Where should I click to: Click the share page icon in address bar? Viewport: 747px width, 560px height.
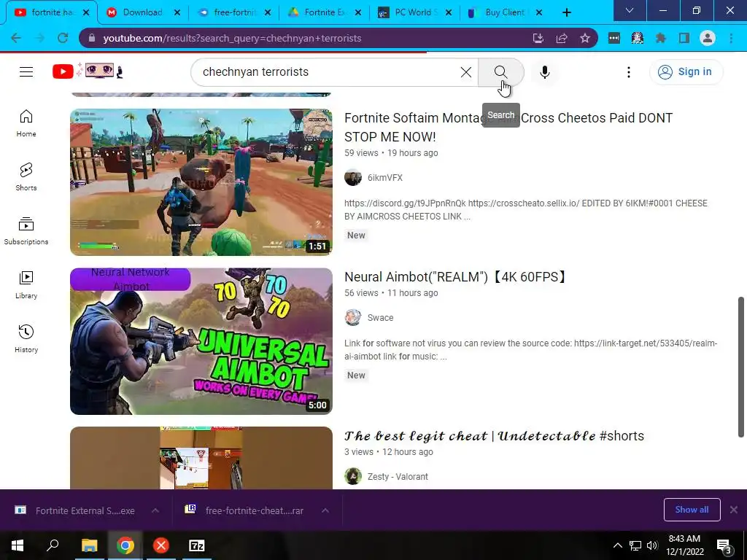click(x=562, y=38)
